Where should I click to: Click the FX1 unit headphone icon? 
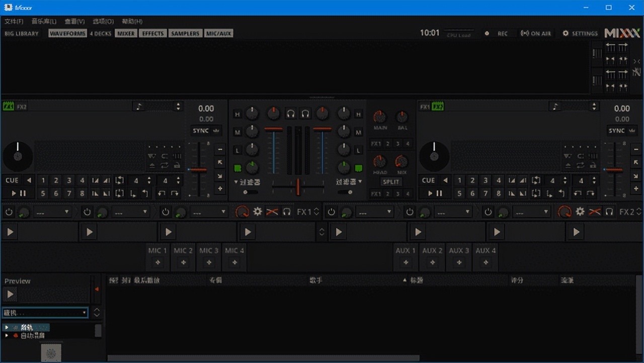[287, 212]
